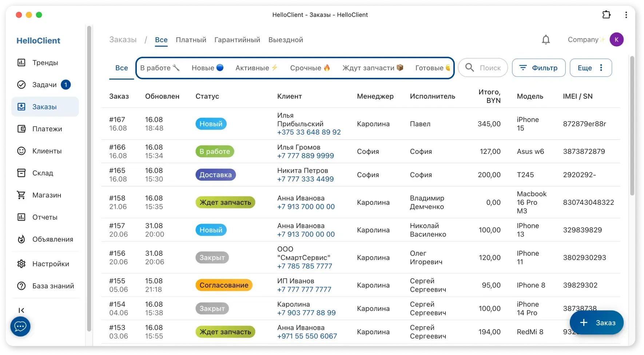Screen dimensions: 644x355
Task: Click the Клиенты smiley face icon
Action: click(x=21, y=151)
